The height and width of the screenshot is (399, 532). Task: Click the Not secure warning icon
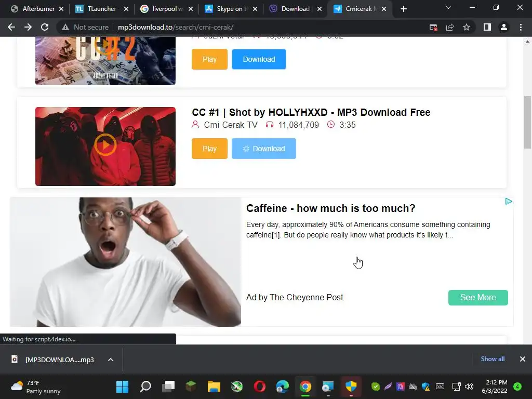[65, 27]
